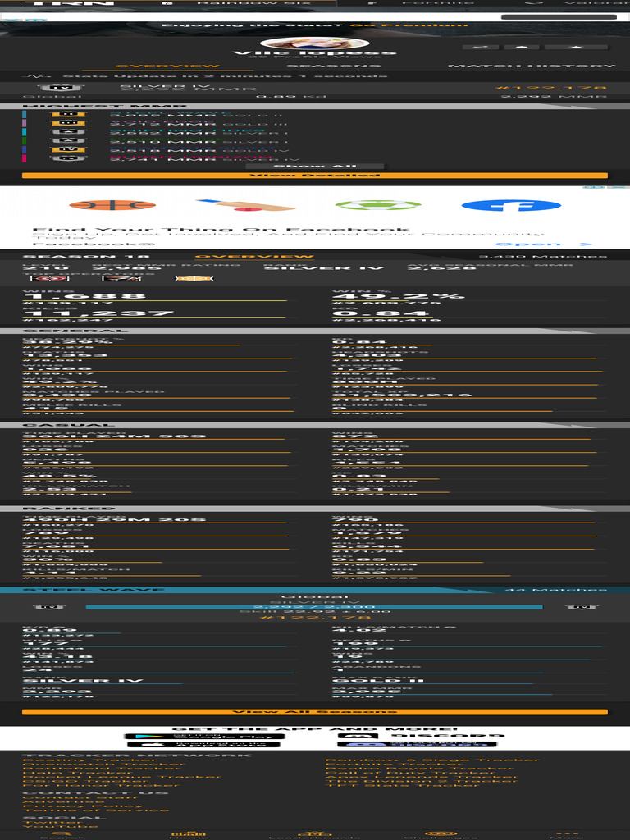The width and height of the screenshot is (630, 840).
Task: Click the sixth Highest MMR rank badge
Action: (x=69, y=158)
